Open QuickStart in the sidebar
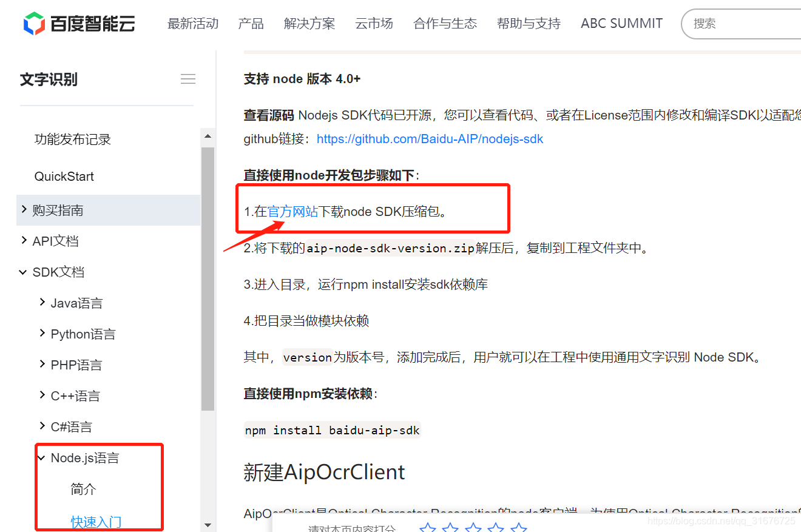 tap(64, 177)
